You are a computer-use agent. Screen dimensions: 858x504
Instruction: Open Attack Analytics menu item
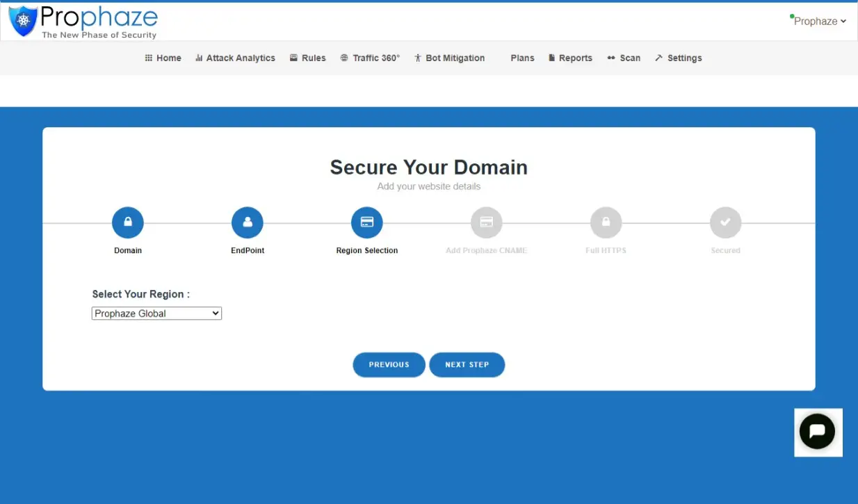[235, 58]
